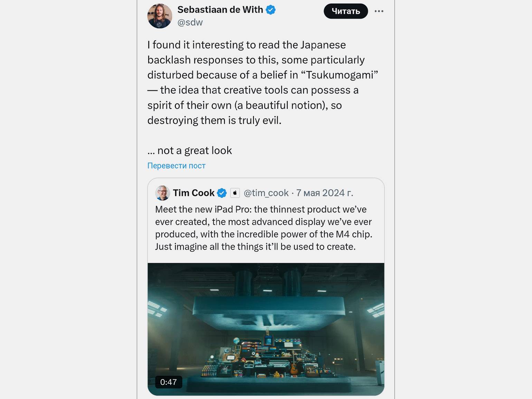532x399 pixels.
Task: Play the iPad Pro crush video
Action: [x=266, y=329]
